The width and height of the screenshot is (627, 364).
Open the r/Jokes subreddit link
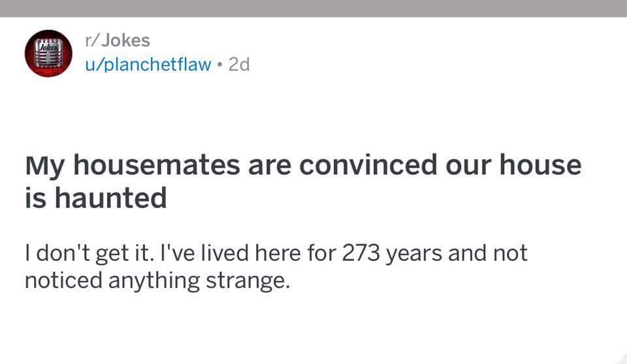click(118, 40)
